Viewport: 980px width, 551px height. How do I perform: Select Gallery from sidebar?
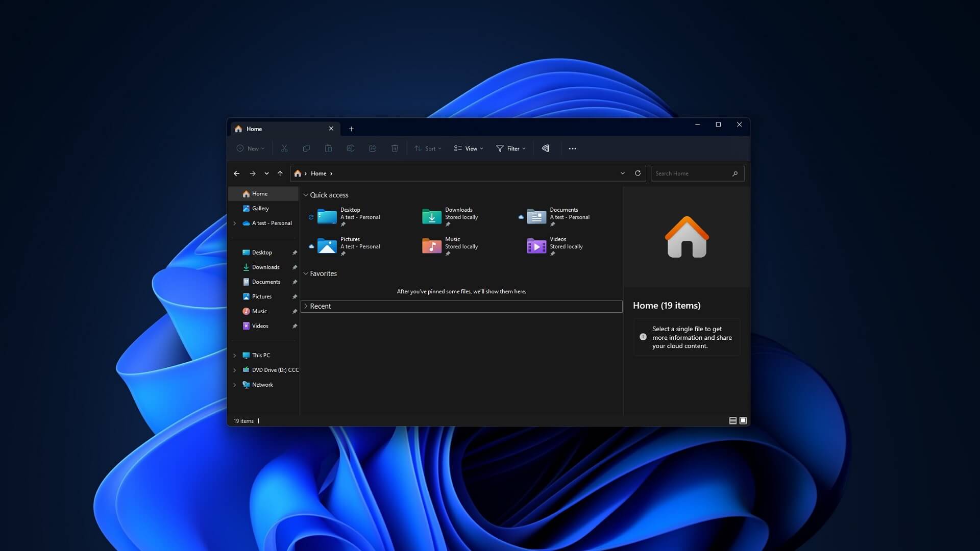pos(260,208)
